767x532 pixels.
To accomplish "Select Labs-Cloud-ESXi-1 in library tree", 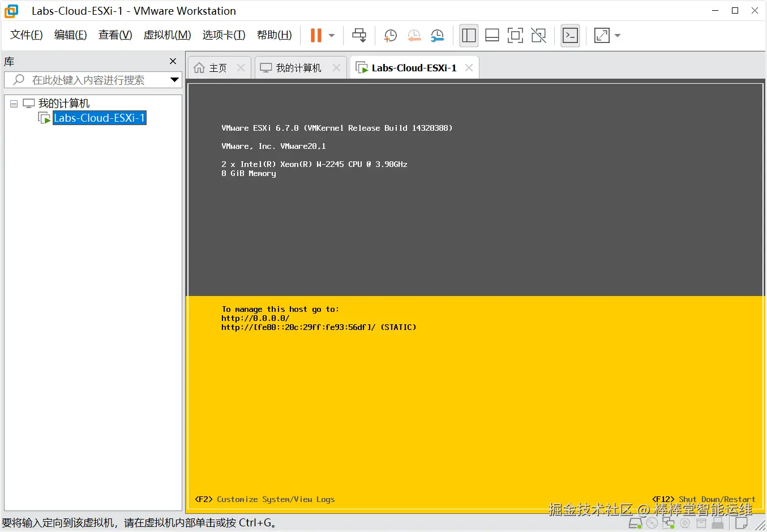I will tap(100, 118).
